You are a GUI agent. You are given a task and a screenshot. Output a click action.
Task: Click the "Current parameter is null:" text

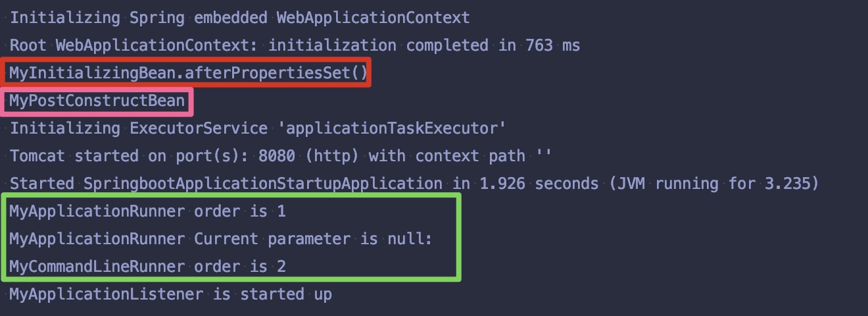(x=313, y=239)
